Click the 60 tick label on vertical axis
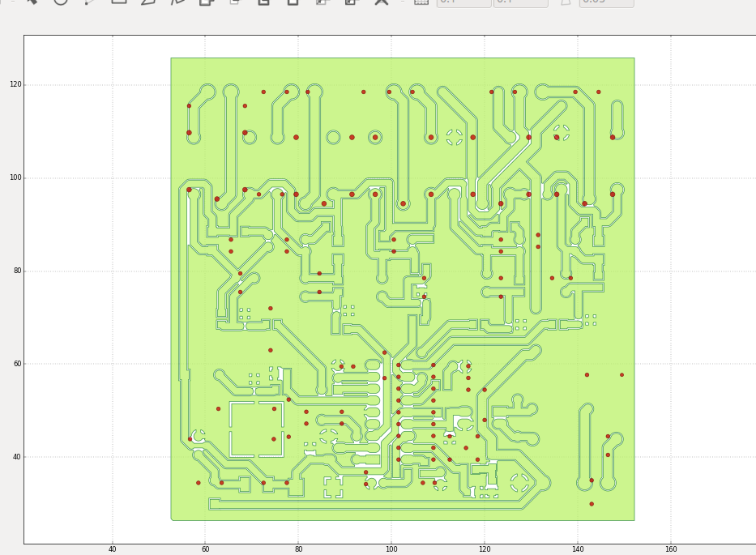Viewport: 756px width, 555px height. click(x=17, y=364)
